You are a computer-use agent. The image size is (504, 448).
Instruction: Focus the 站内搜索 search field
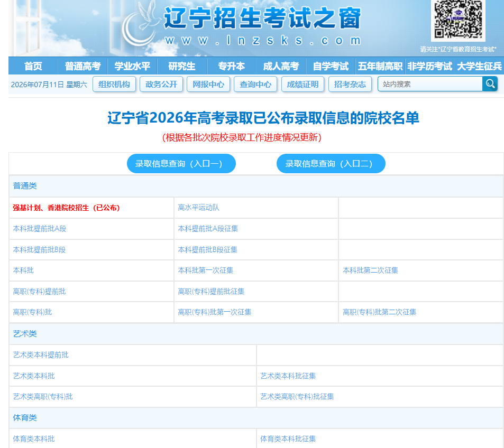pos(430,84)
